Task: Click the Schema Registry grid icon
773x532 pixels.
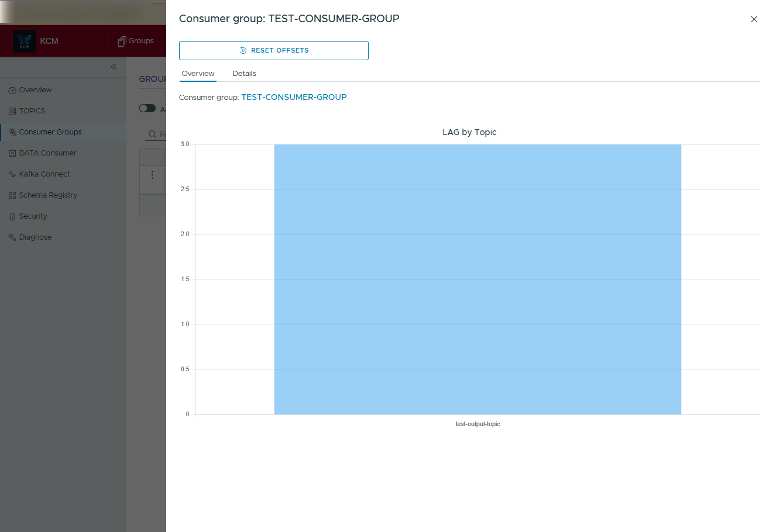Action: pyautogui.click(x=12, y=195)
